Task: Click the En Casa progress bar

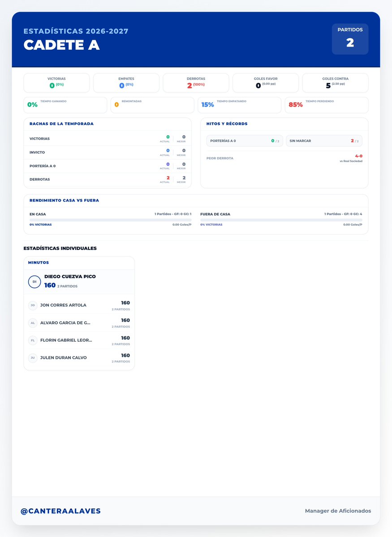Action: pyautogui.click(x=110, y=220)
